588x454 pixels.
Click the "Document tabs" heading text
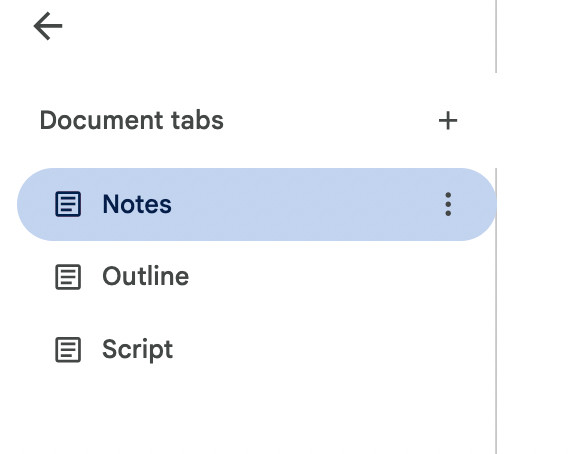coord(132,121)
